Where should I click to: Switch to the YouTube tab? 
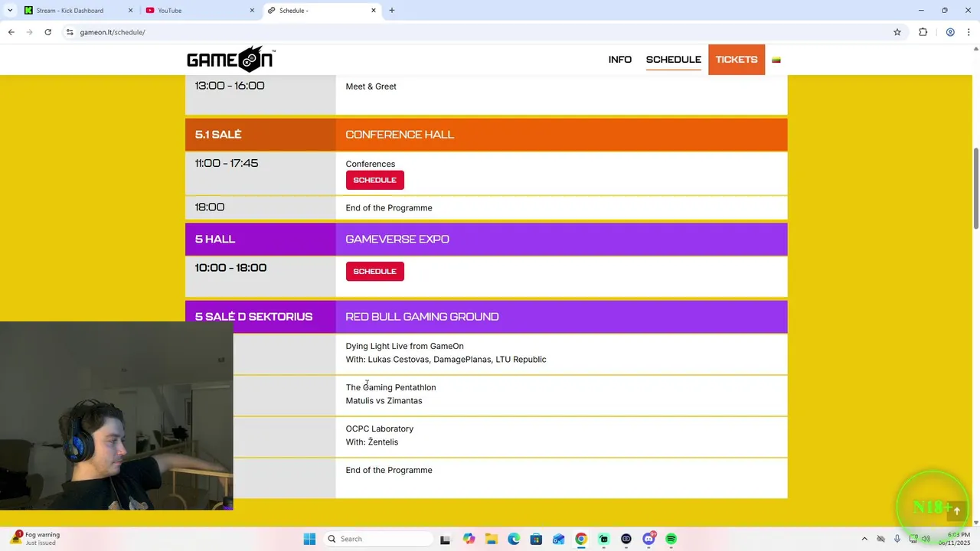coord(200,11)
